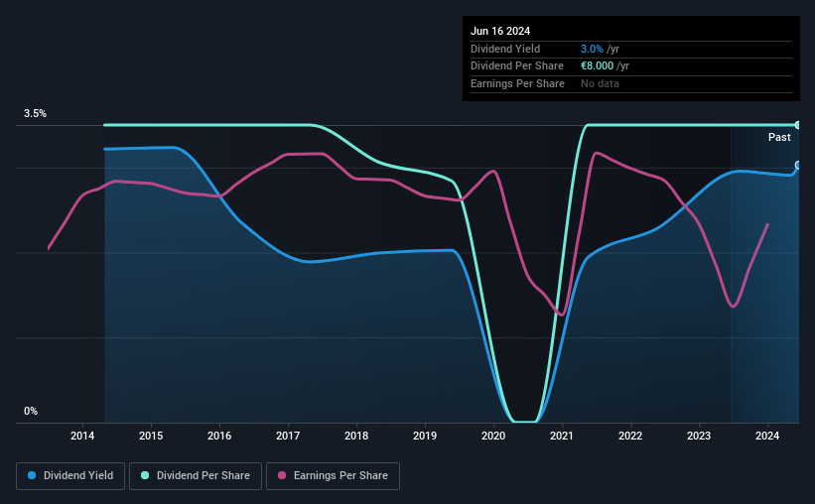Toggle the Dividend Yield legend button
815x504 pixels.
(70, 476)
